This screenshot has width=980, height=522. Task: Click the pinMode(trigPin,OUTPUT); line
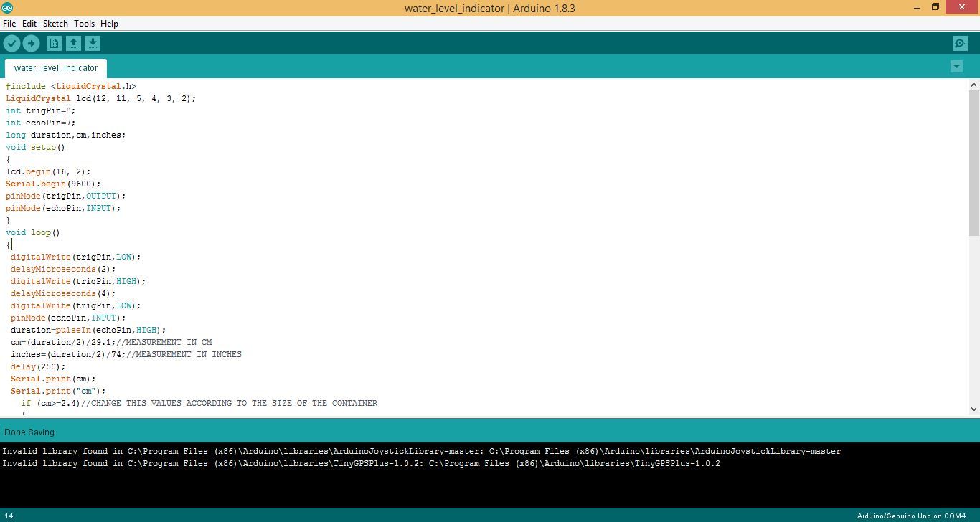tap(66, 196)
